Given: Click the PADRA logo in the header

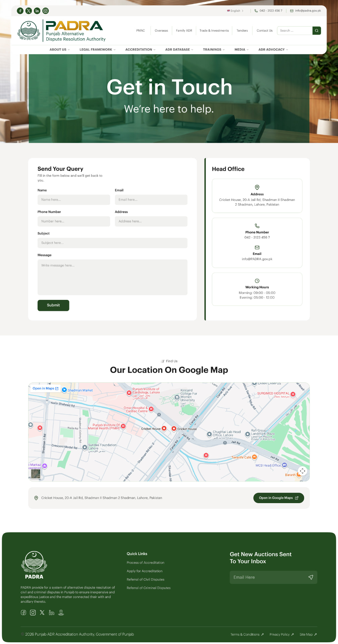Looking at the screenshot, I should pyautogui.click(x=61, y=31).
